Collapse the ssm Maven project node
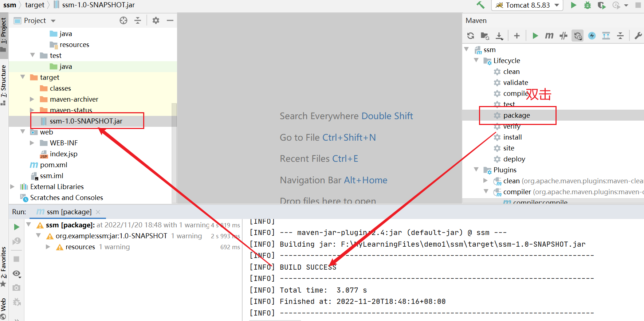Viewport: 644px width, 321px height. click(x=467, y=49)
